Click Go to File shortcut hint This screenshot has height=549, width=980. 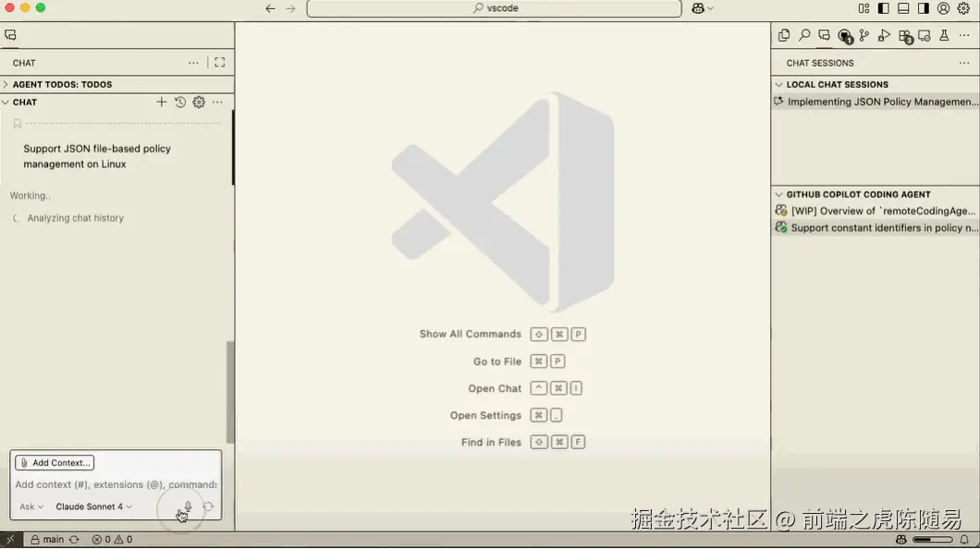coord(519,361)
